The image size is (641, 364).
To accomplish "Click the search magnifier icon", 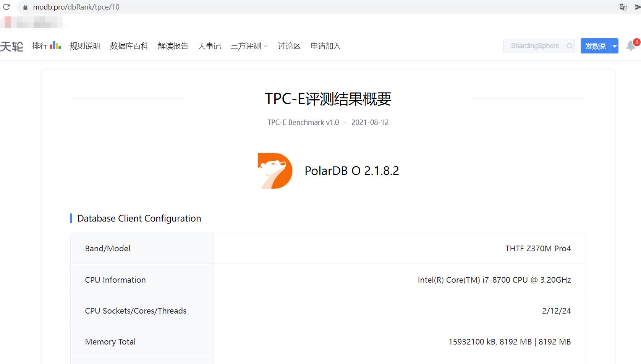I will pos(569,46).
